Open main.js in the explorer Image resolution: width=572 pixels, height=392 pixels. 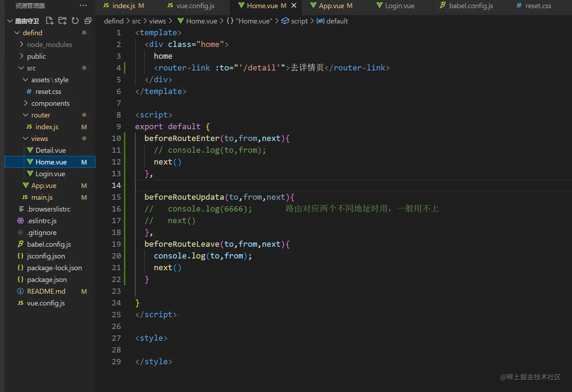coord(50,197)
